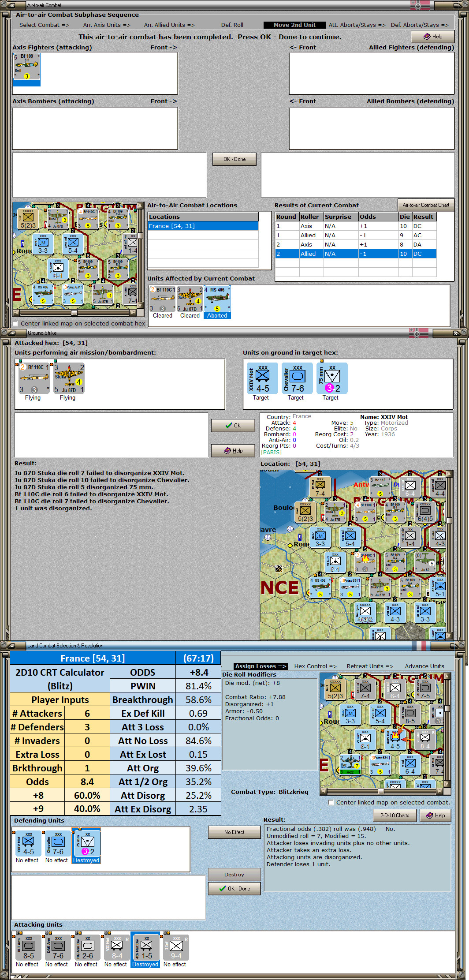
Task: Click OK - Done in Air-to-air Combat
Action: tap(234, 159)
